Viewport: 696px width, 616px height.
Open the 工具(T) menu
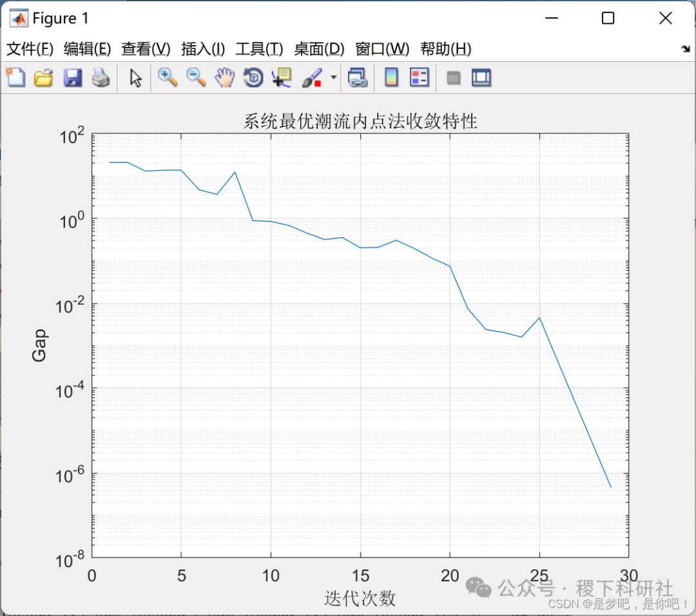pyautogui.click(x=259, y=49)
